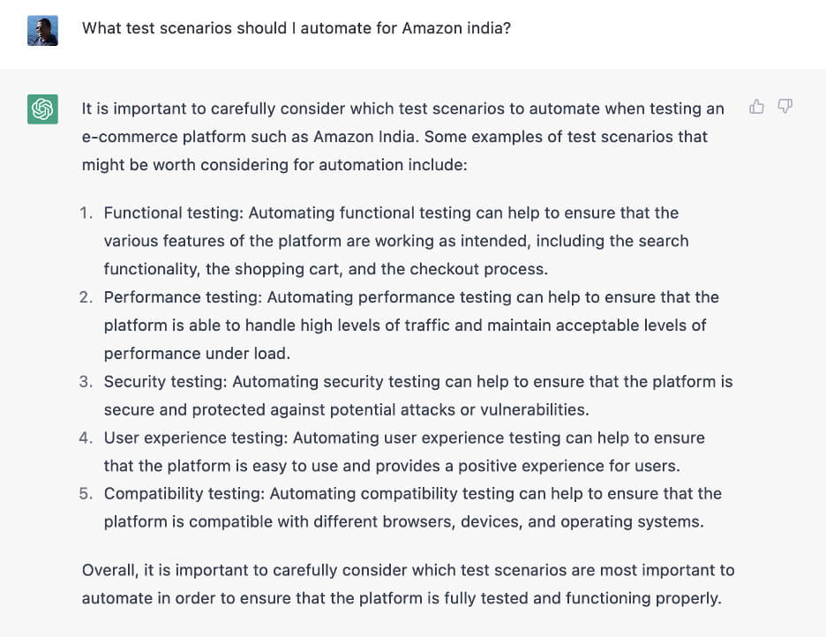Click the opening paragraph starting 'It is important'
Screen dimensions: 826x644
click(x=402, y=137)
